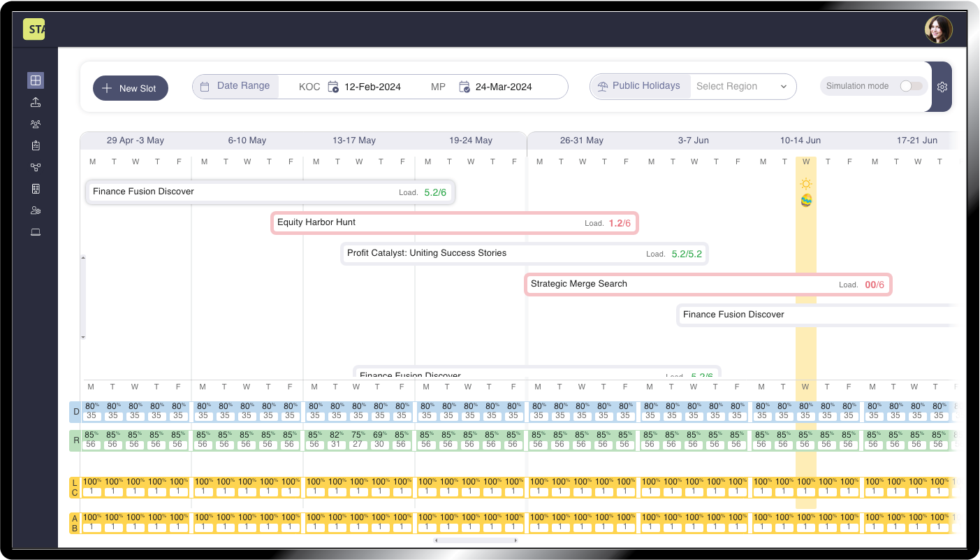This screenshot has height=560, width=980.
Task: Open the MP date picker 24-Mar-2024
Action: pyautogui.click(x=503, y=87)
